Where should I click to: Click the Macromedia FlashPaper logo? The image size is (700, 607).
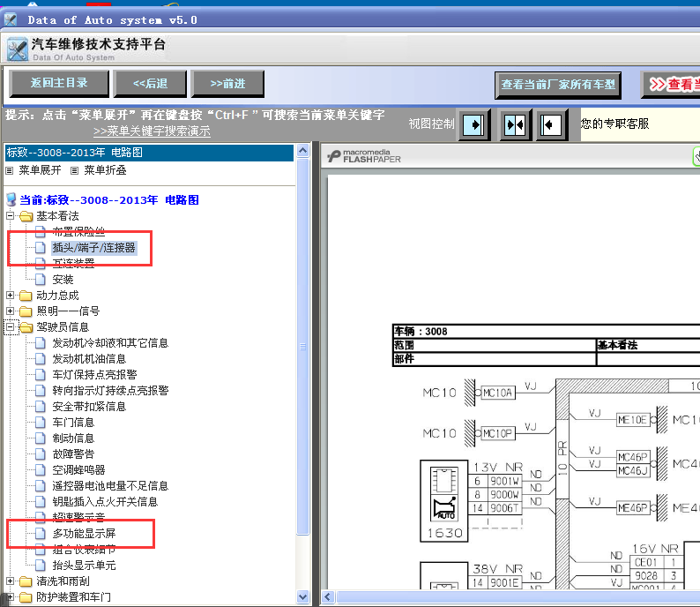(x=364, y=156)
